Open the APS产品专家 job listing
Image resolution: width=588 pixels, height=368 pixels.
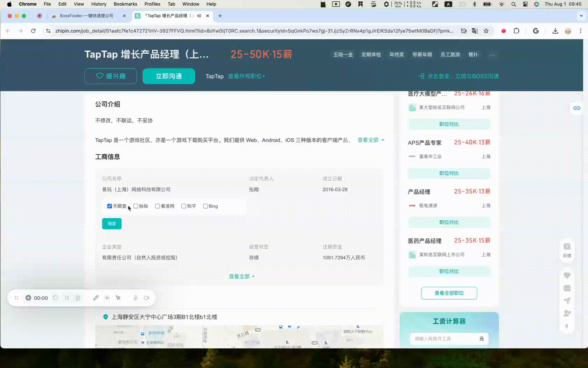(425, 143)
